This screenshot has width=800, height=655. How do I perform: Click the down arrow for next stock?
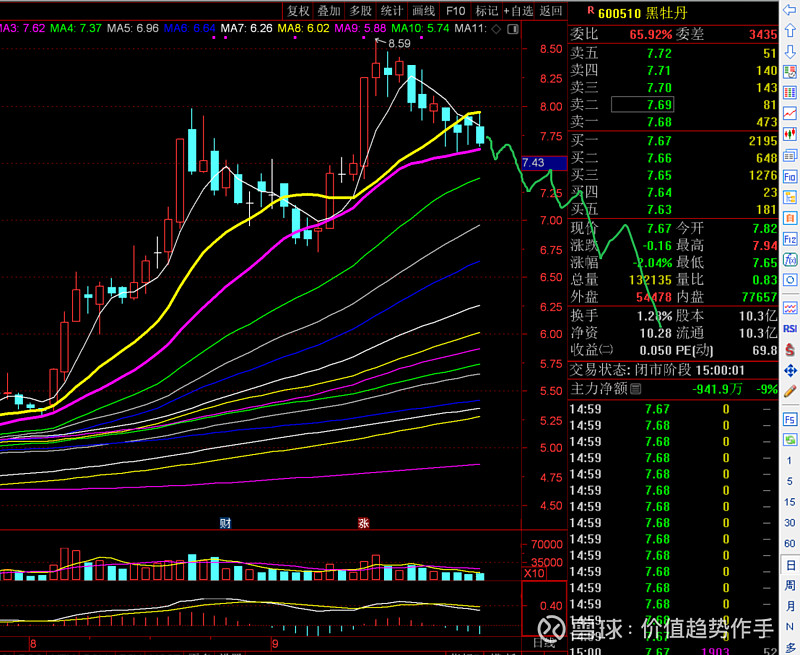point(790,51)
